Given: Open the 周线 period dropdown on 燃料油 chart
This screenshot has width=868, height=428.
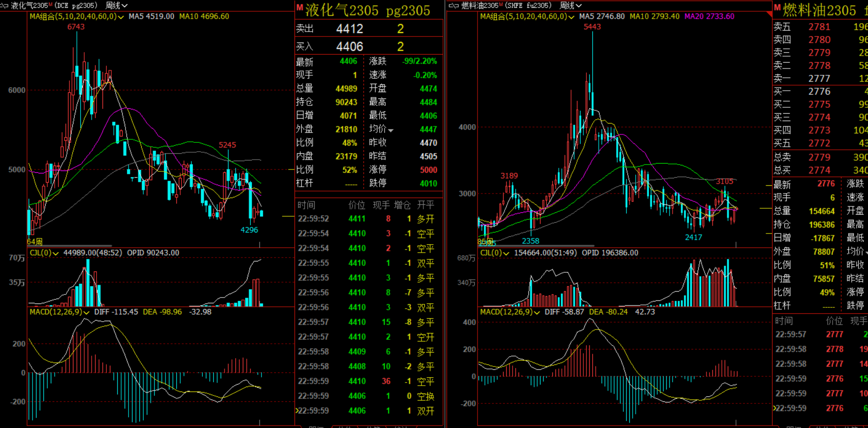Looking at the screenshot, I should pos(571,5).
